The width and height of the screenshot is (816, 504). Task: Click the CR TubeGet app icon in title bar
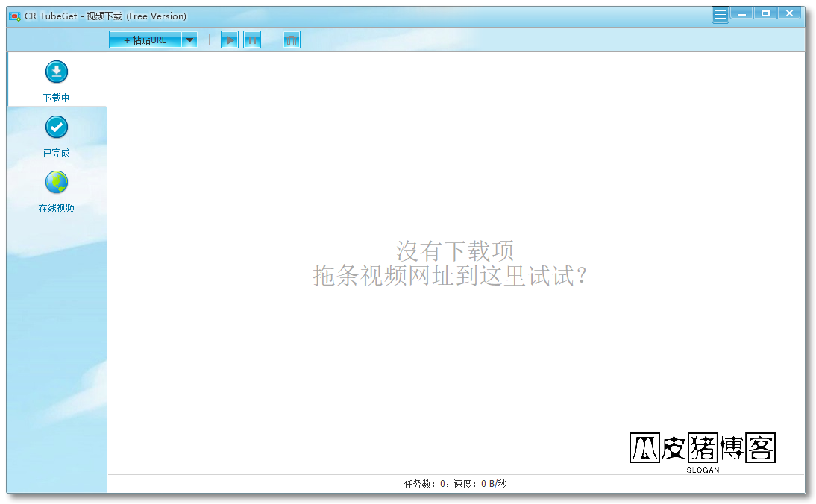[x=14, y=16]
